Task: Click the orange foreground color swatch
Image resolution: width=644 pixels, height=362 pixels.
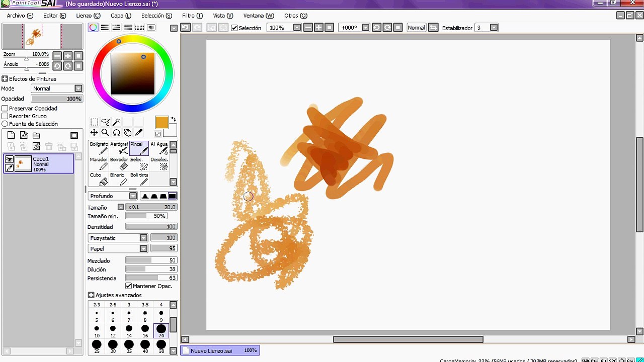Action: pos(162,122)
